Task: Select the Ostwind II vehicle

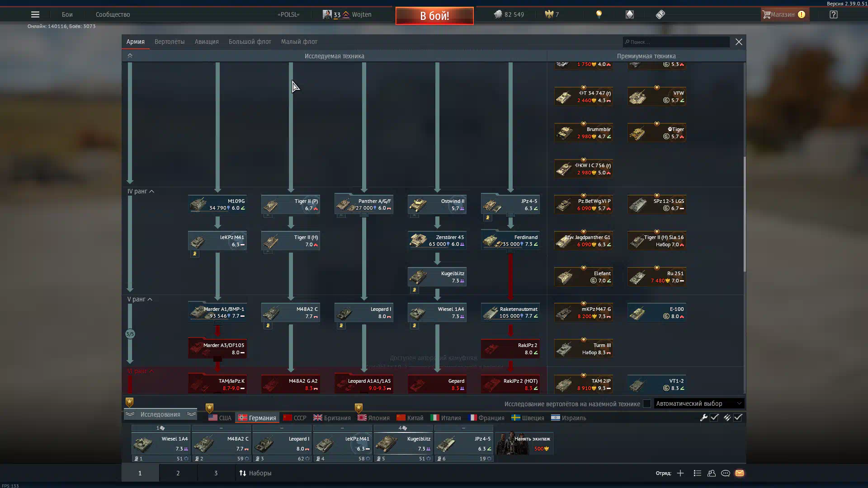Action: coord(437,205)
